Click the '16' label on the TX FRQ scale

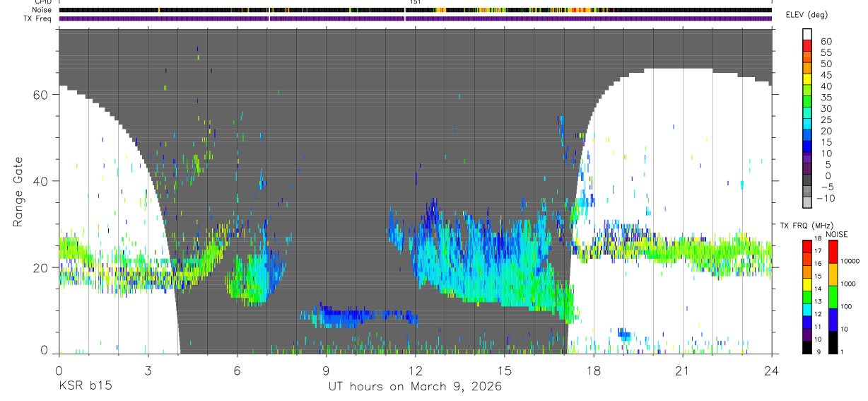coord(818,264)
